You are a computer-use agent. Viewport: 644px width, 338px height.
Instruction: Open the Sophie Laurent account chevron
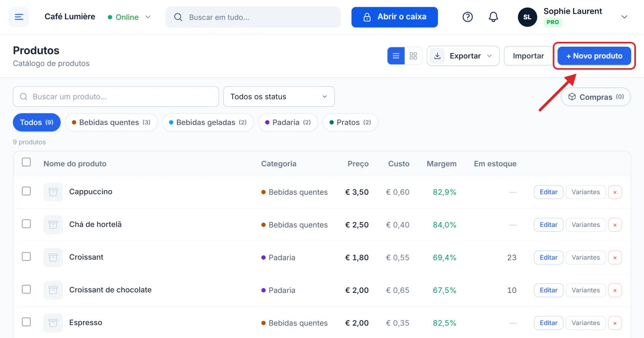coord(624,17)
